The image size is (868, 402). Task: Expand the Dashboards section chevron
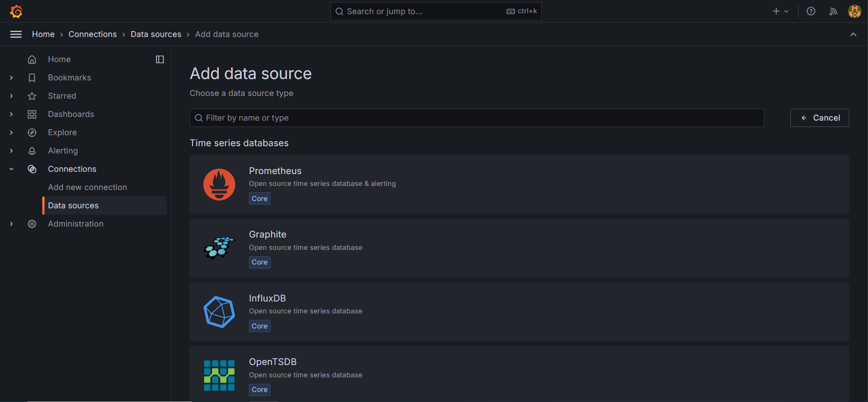coord(11,114)
